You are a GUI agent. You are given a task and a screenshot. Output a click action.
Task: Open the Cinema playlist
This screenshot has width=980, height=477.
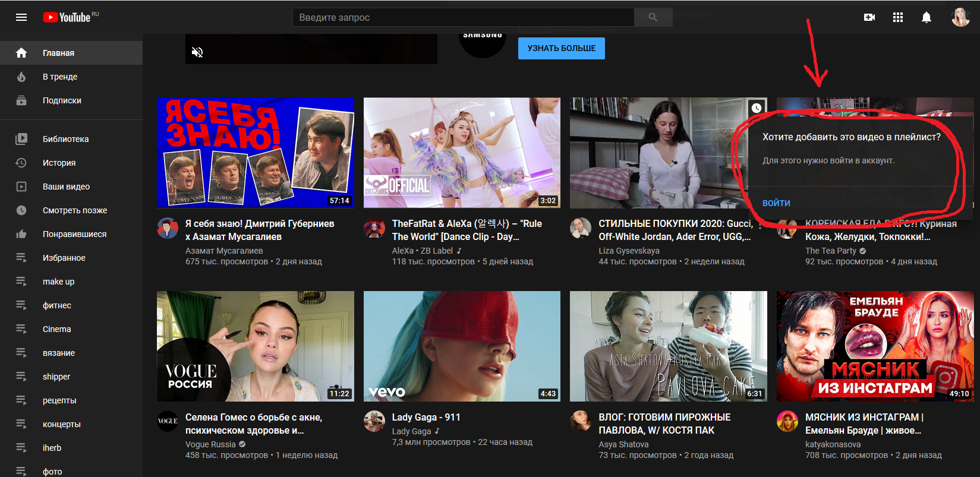click(x=71, y=329)
